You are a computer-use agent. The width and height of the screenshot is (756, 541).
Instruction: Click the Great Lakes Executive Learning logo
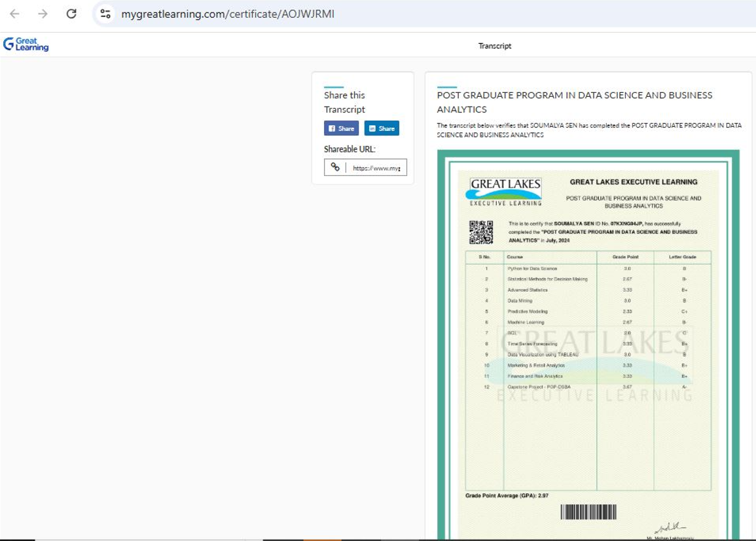[x=504, y=191]
